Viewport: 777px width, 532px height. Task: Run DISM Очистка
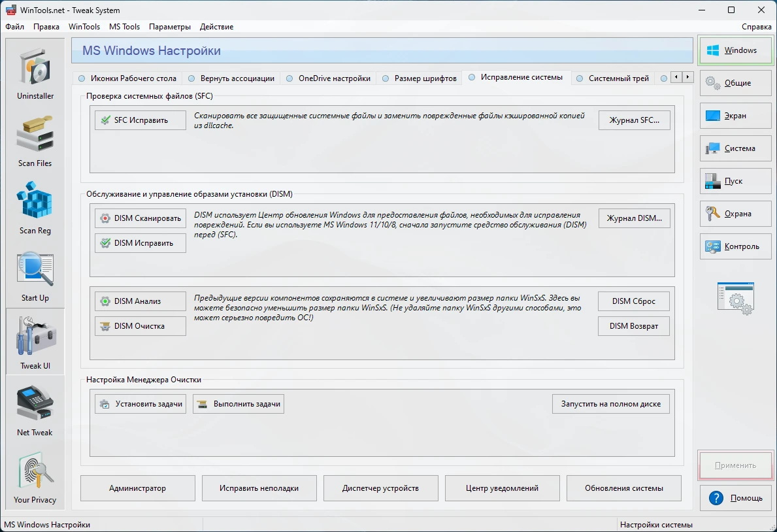[x=141, y=325]
